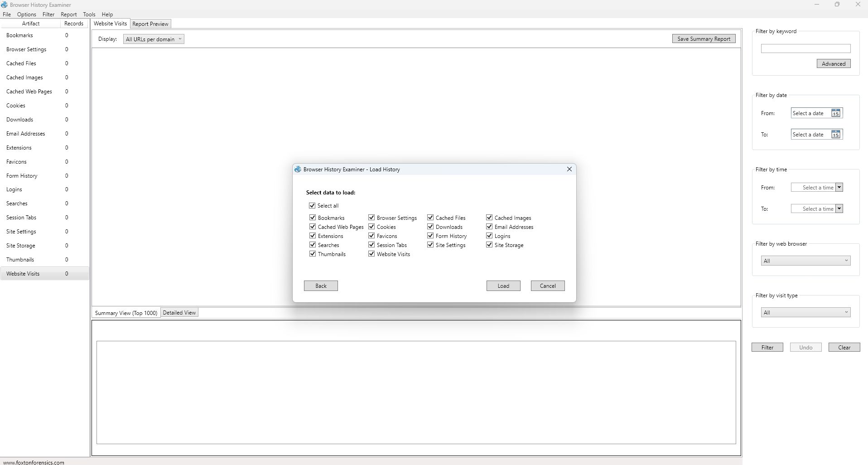The width and height of the screenshot is (868, 465).
Task: Expand the From time dropdown arrow
Action: [839, 188]
